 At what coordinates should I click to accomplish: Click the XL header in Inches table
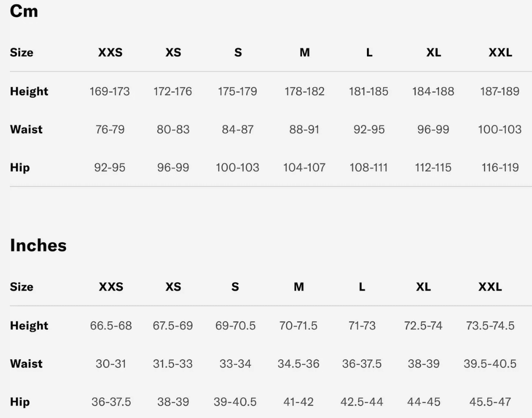coord(423,287)
